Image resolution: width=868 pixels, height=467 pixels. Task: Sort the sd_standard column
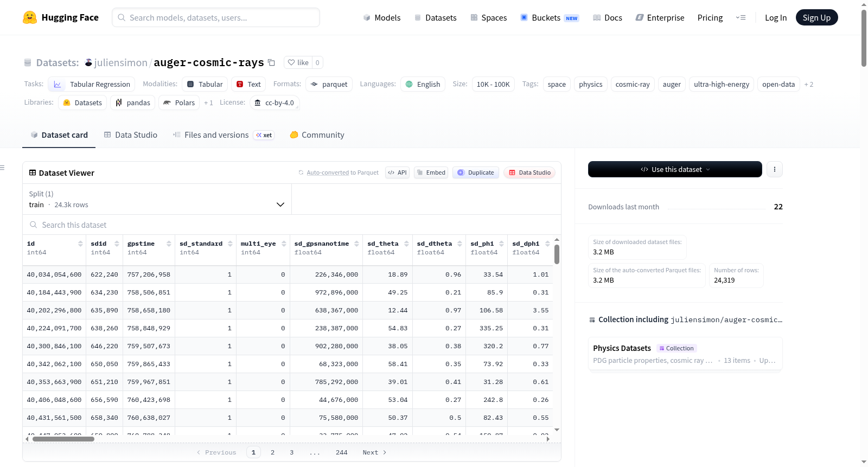coord(231,244)
